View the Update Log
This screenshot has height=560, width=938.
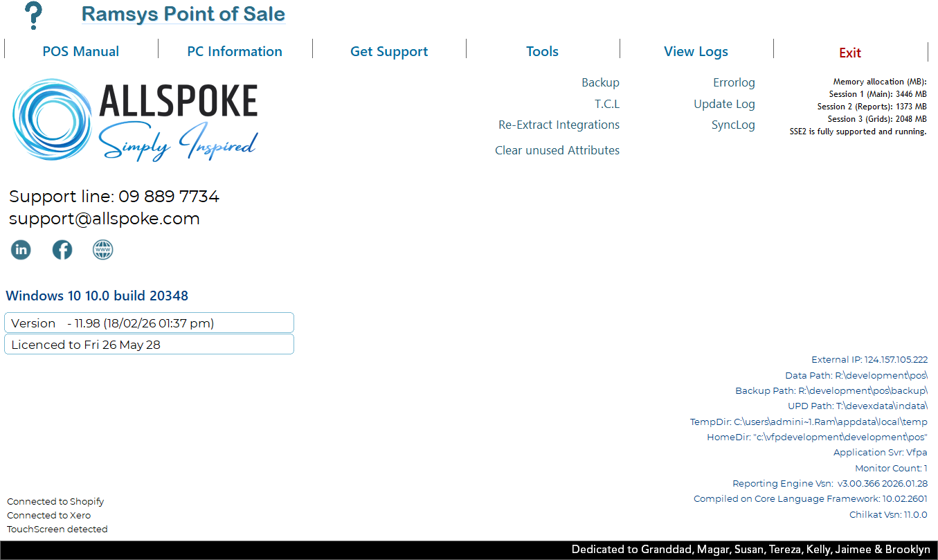point(724,104)
